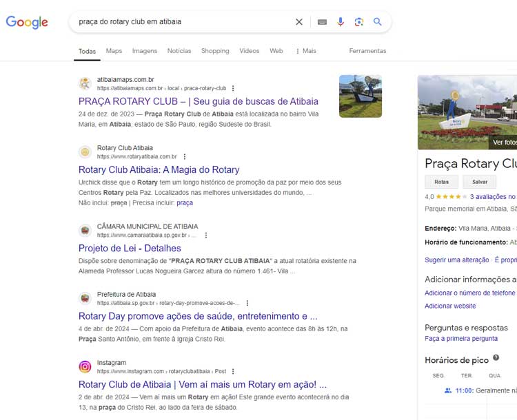Select SEG. in peak hours chart
The height and width of the screenshot is (420, 517).
point(438,376)
